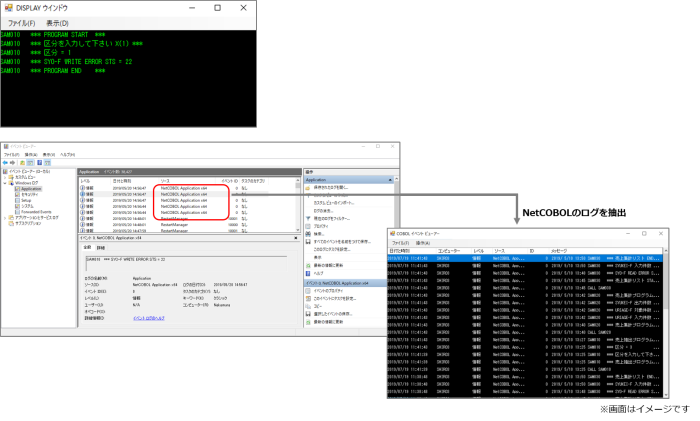This screenshot has width=700, height=421.
Task: Open the イベント ログのヘルプ link
Action: coord(149,318)
